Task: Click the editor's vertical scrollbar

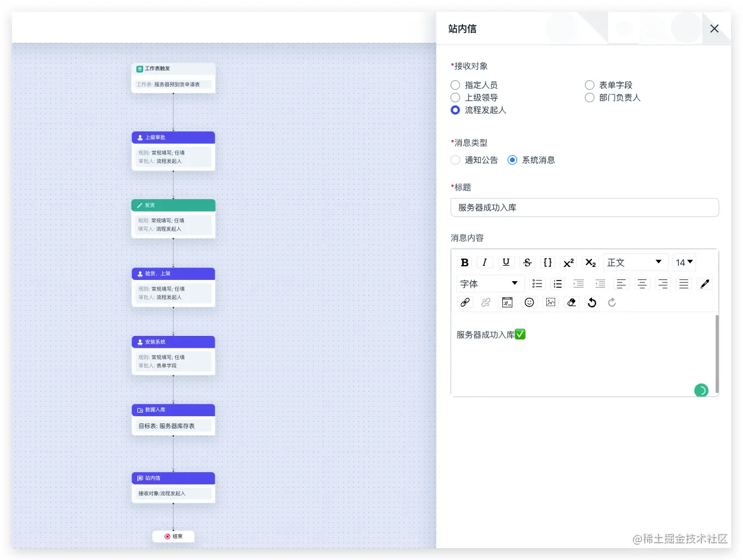Action: click(x=717, y=354)
